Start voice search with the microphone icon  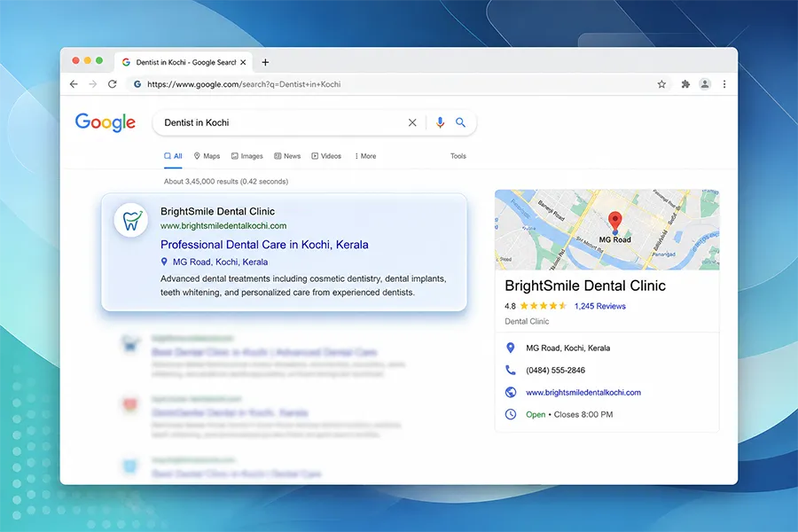[440, 122]
